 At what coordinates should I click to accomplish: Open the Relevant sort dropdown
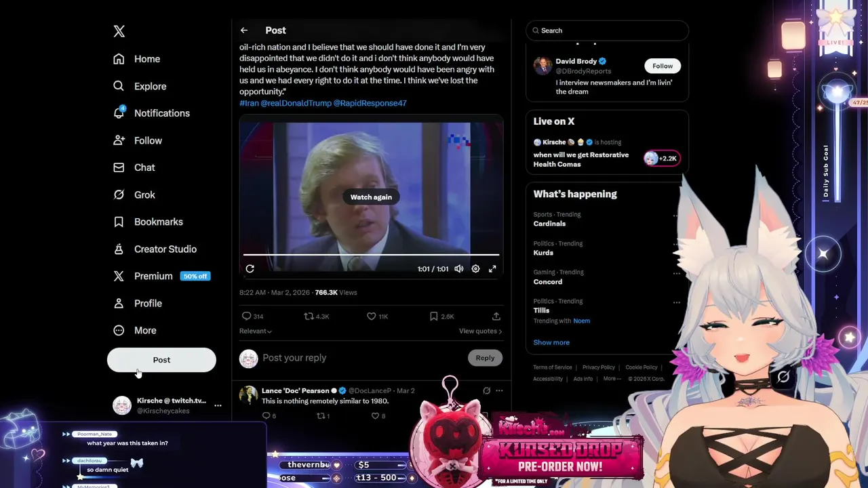(x=256, y=331)
